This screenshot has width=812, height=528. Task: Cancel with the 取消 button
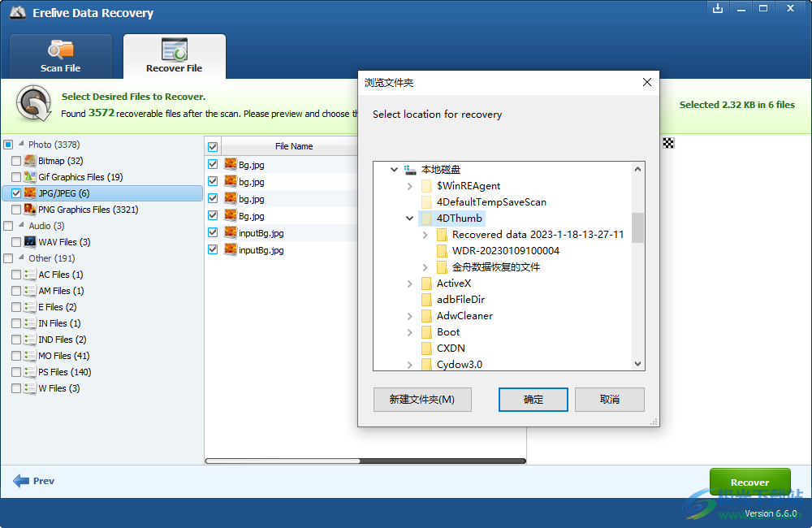(610, 400)
